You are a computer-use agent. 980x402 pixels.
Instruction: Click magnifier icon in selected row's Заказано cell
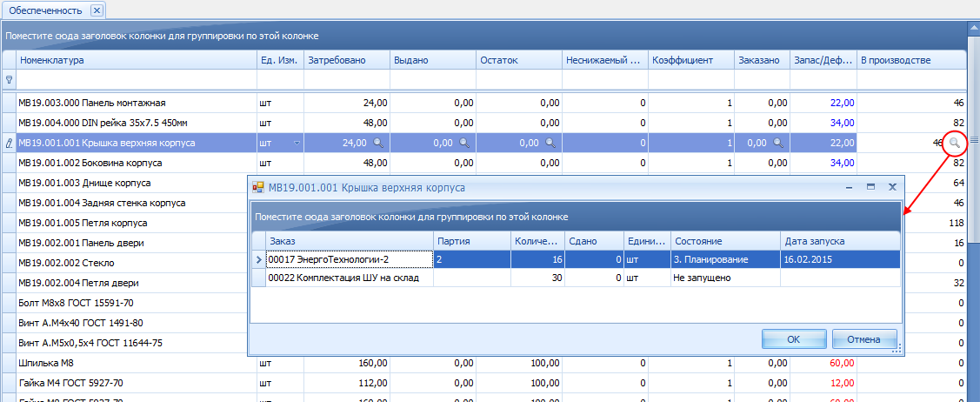click(x=778, y=143)
